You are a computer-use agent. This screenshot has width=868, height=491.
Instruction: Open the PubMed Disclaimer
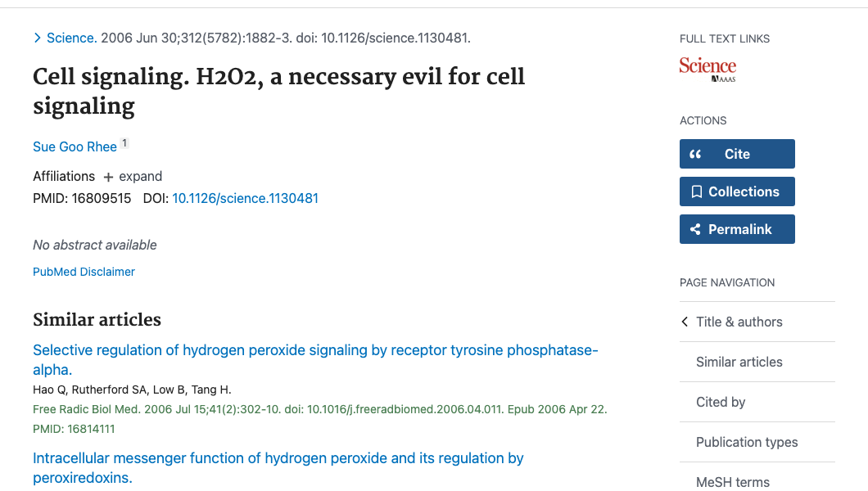[84, 272]
